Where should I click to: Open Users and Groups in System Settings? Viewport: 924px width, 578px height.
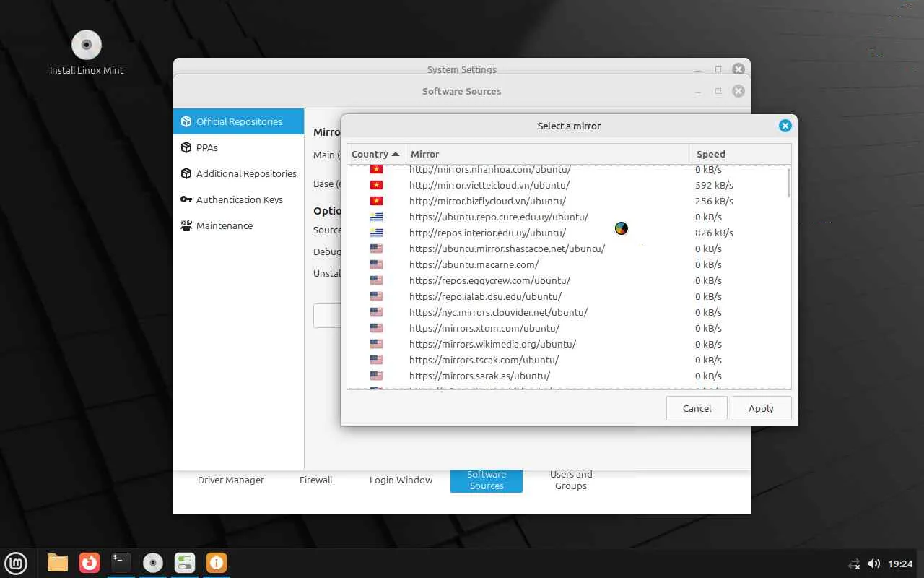click(571, 480)
